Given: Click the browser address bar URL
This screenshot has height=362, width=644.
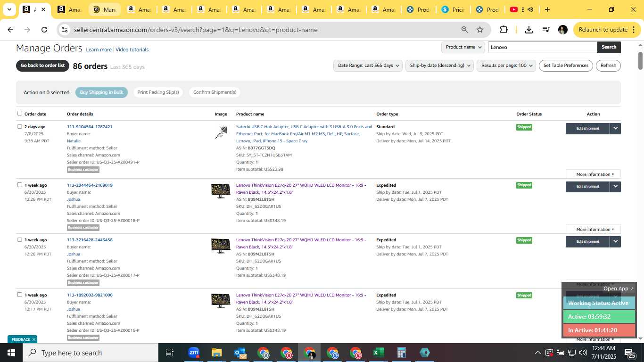Looking at the screenshot, I should tap(196, 30).
